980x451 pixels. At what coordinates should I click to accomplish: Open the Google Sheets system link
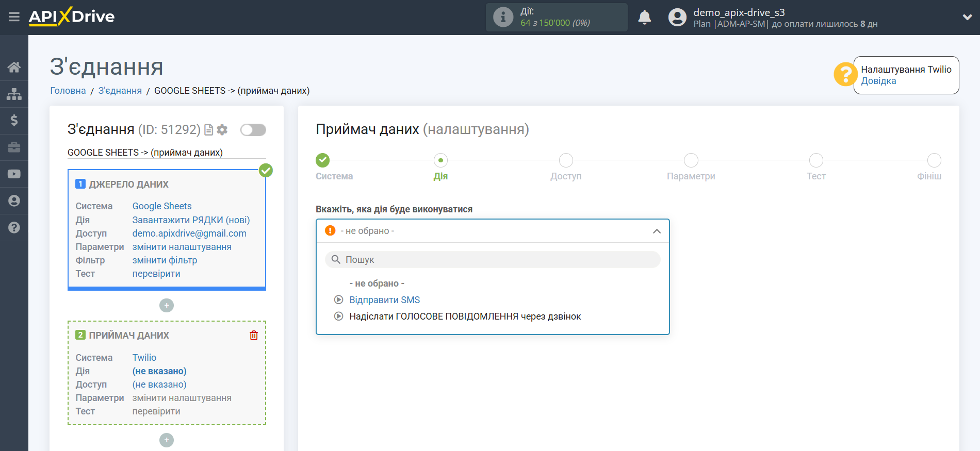[x=162, y=206]
